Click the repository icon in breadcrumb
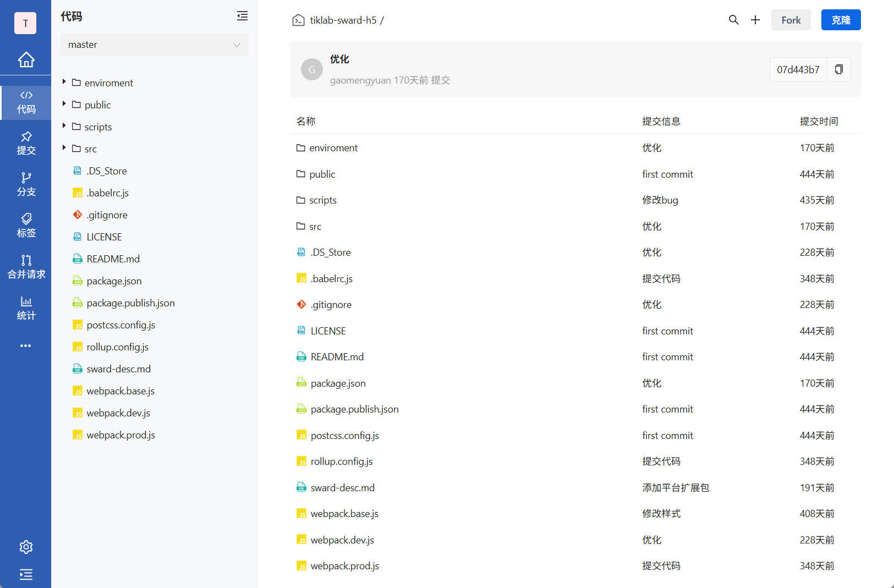The image size is (894, 588). pyautogui.click(x=298, y=20)
